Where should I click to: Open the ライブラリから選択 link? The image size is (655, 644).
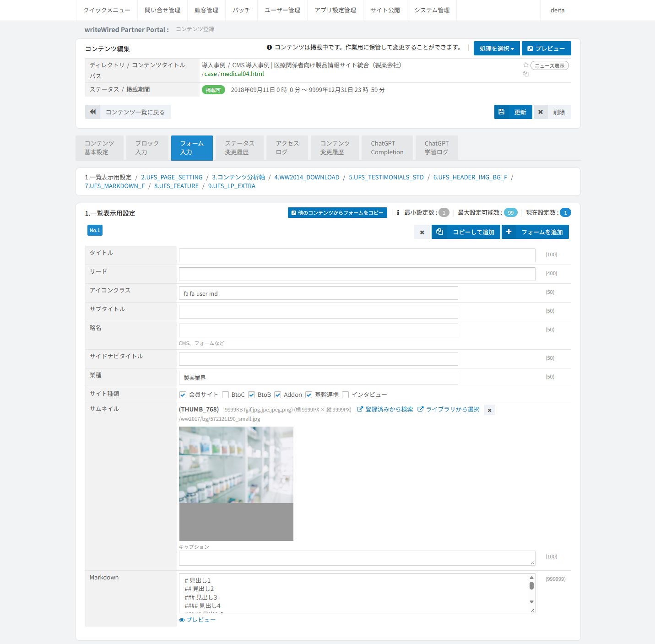tap(449, 409)
